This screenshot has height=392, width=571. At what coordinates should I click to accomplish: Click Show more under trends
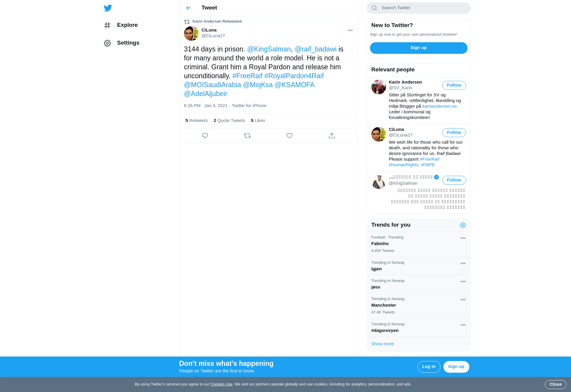(x=382, y=344)
